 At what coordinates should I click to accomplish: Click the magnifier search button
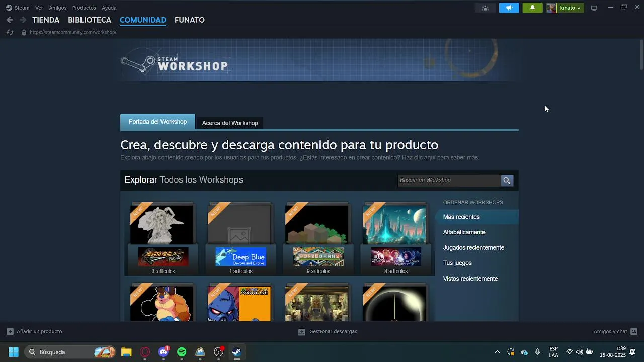(x=507, y=180)
